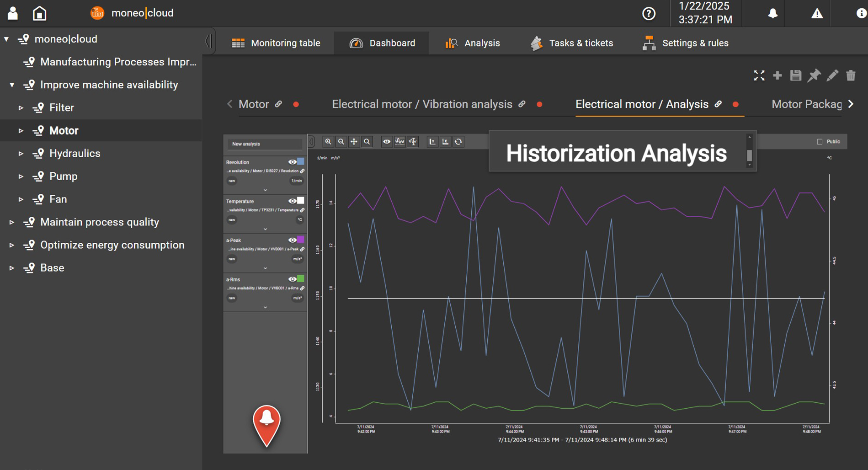The width and height of the screenshot is (868, 470).
Task: Click the green a-Rms color swatch
Action: (300, 279)
